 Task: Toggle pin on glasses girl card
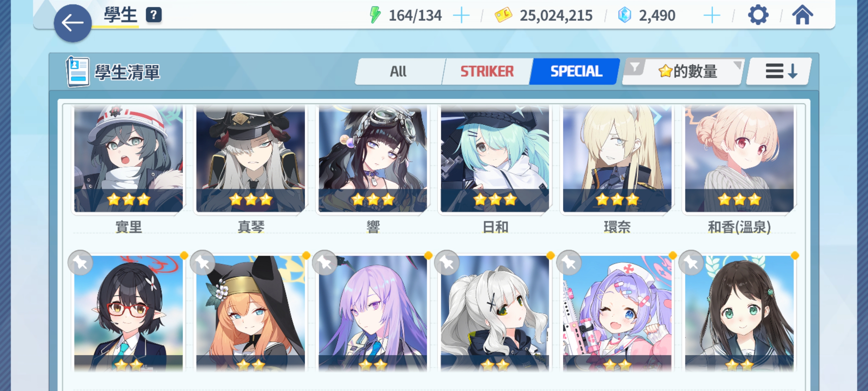click(80, 263)
